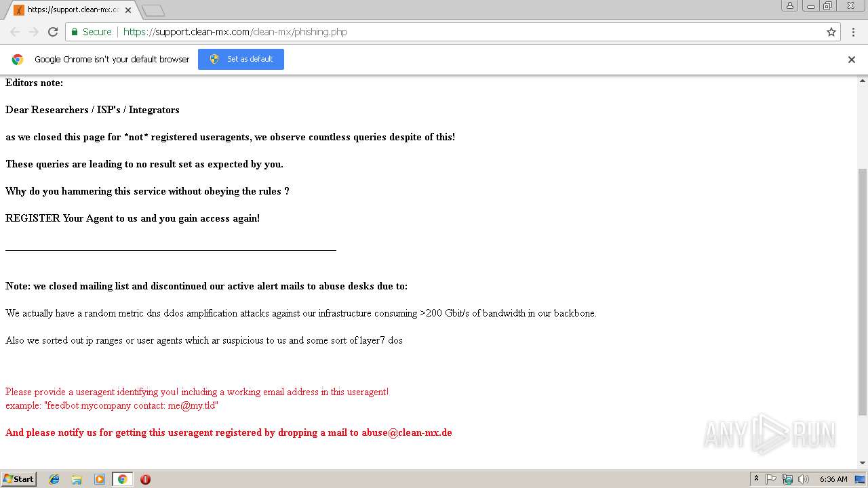
Task: Click 'Please provide a useragent identifying you' line
Action: (197, 392)
